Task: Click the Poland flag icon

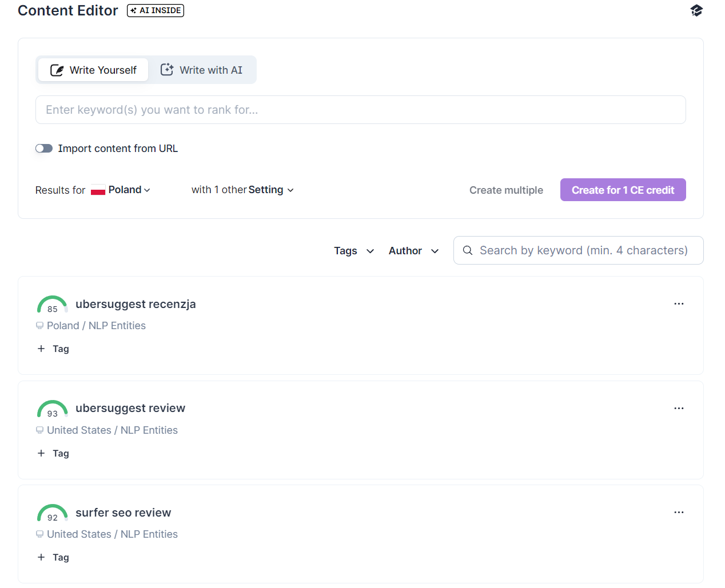Action: point(98,190)
